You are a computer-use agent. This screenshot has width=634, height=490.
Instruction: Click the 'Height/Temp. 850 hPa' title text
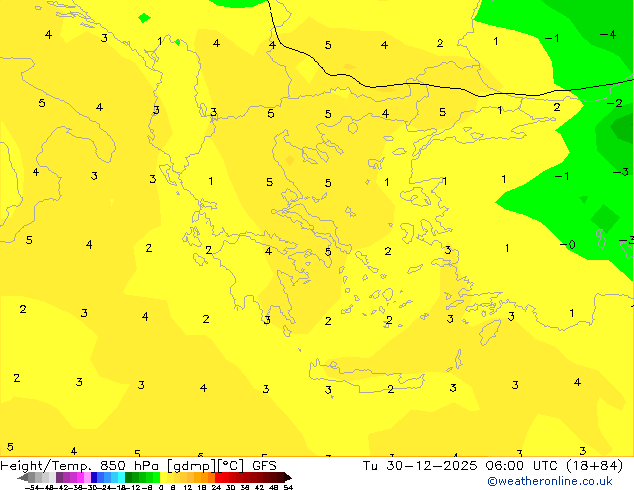[80, 466]
